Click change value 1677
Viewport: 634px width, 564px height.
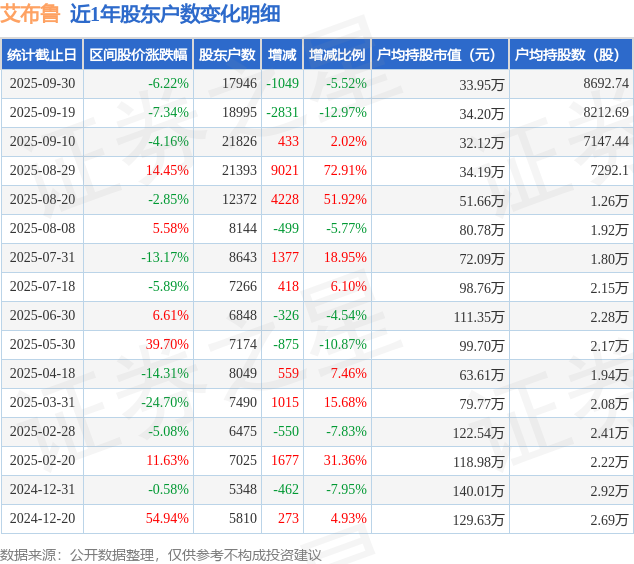coord(285,460)
